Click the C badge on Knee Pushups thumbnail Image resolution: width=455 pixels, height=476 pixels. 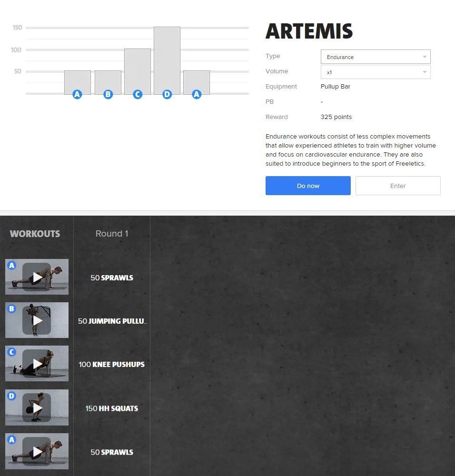tap(11, 352)
